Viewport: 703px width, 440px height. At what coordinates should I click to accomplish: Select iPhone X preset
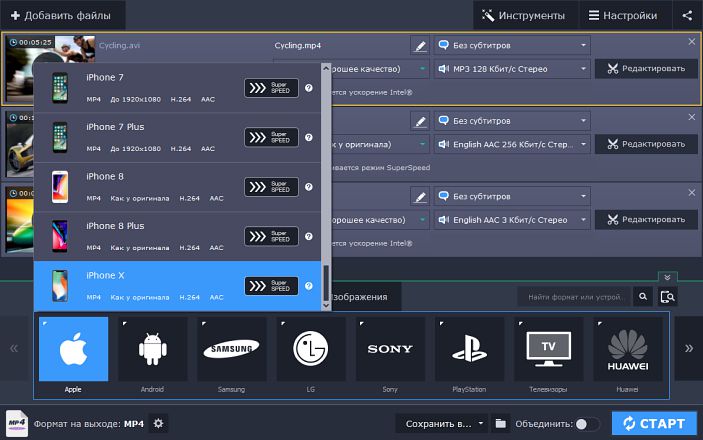click(x=178, y=286)
